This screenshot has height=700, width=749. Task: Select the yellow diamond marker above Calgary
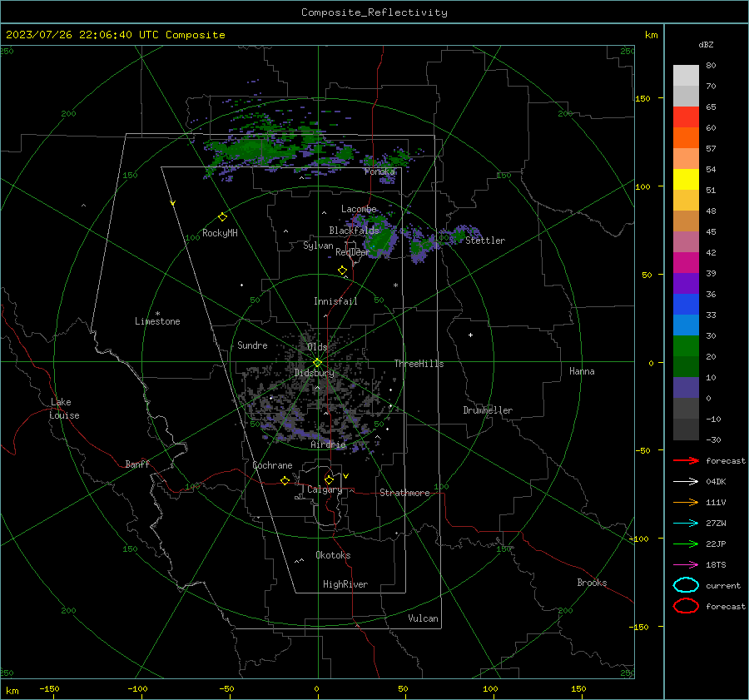coord(329,479)
